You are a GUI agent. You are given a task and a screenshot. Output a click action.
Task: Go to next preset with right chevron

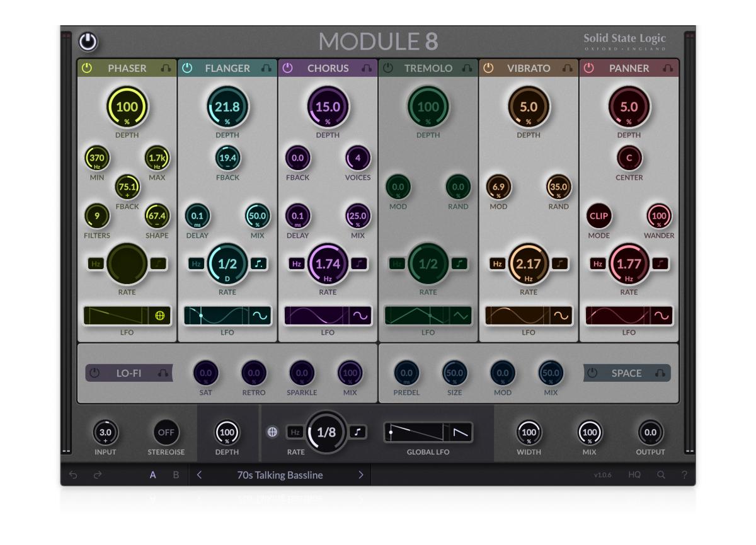(x=361, y=475)
